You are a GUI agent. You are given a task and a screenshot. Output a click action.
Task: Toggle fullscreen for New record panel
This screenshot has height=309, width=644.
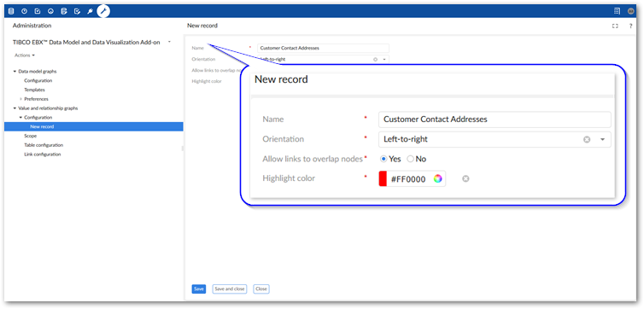[x=615, y=26]
